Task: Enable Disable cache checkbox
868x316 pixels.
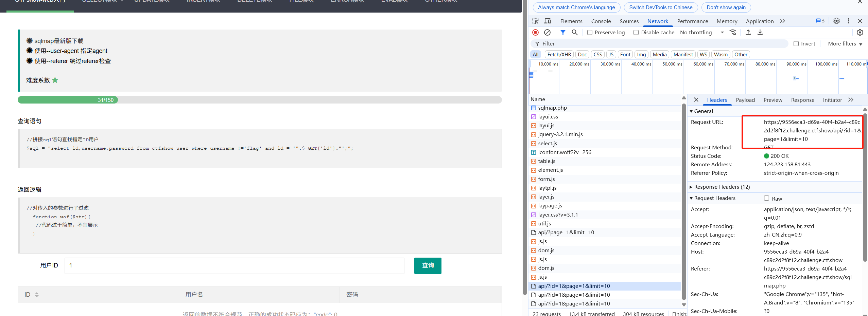Action: tap(636, 33)
